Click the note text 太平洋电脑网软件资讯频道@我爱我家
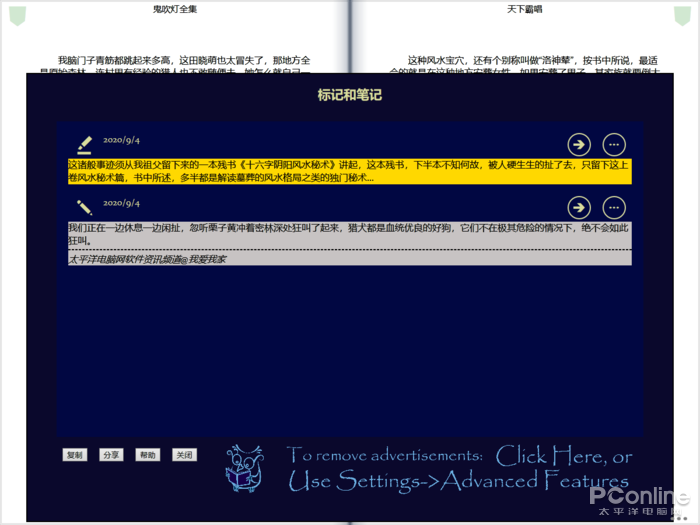 tap(147, 259)
